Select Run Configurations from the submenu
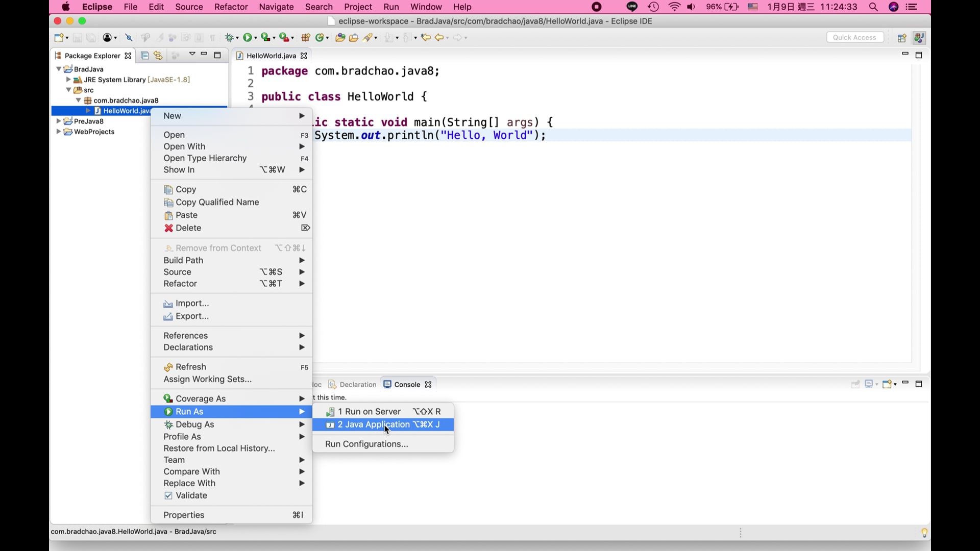Viewport: 980px width, 551px height. pyautogui.click(x=366, y=444)
